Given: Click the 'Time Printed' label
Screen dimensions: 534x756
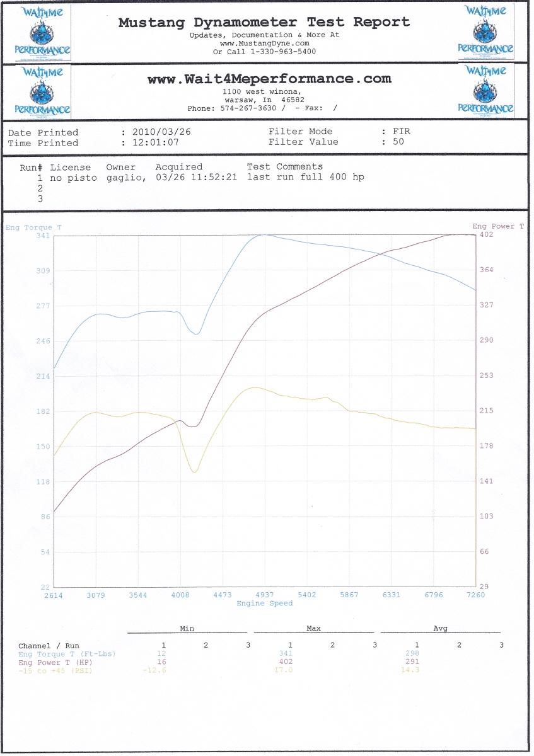Looking at the screenshot, I should tap(44, 143).
